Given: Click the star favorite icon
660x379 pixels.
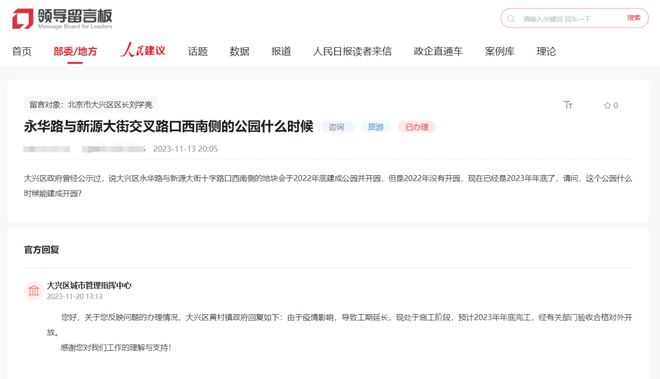Looking at the screenshot, I should click(607, 105).
